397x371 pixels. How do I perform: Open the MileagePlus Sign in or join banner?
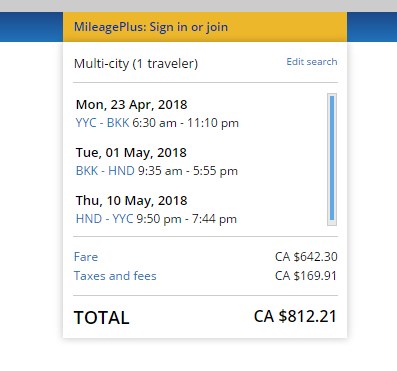click(205, 27)
